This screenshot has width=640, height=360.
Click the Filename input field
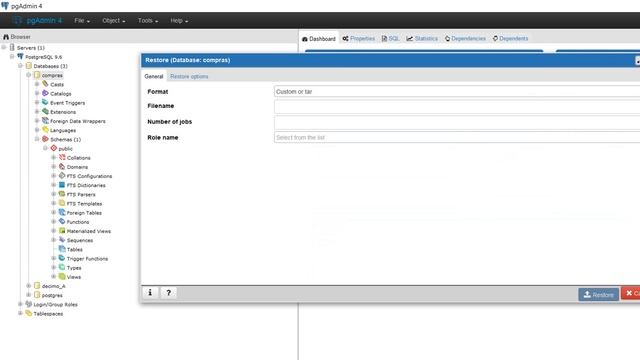[x=457, y=107]
